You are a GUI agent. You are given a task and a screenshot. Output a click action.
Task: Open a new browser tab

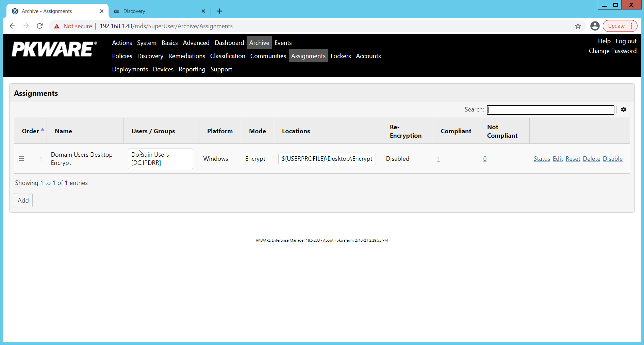(x=219, y=11)
